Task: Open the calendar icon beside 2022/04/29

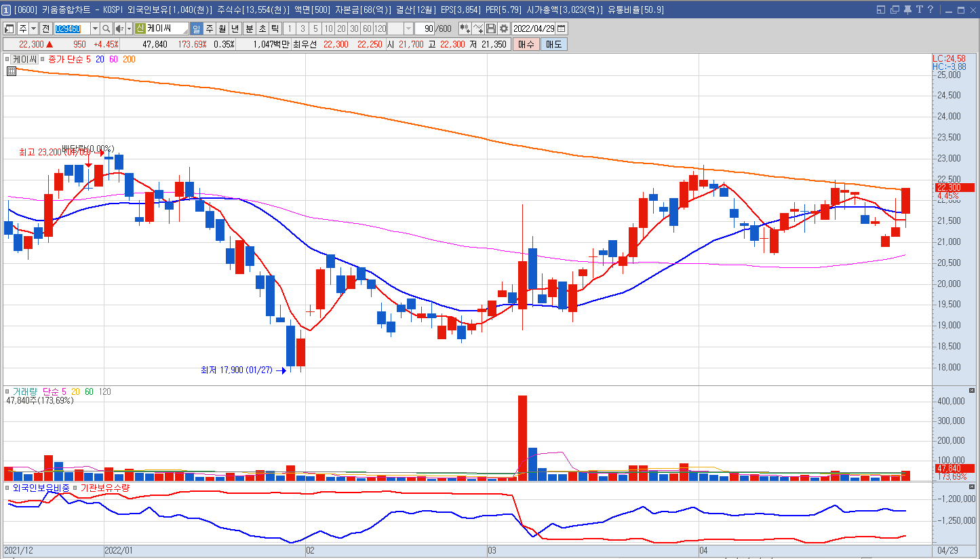Action: 562,28
